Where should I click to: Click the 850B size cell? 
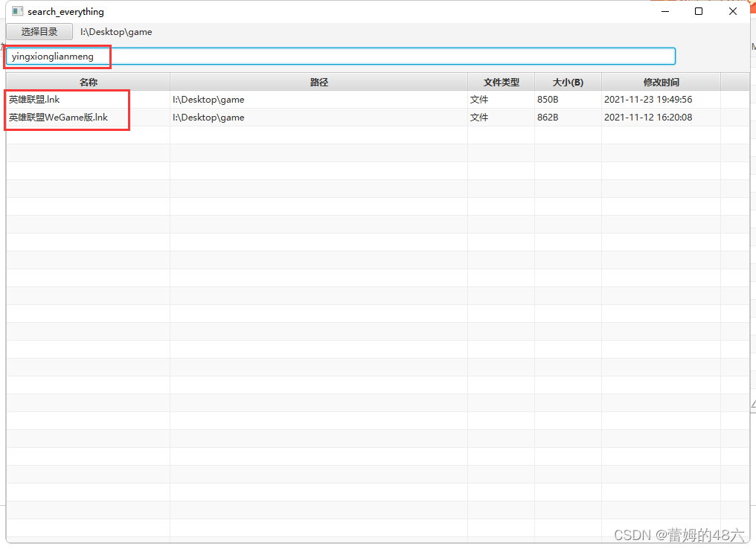pos(568,100)
